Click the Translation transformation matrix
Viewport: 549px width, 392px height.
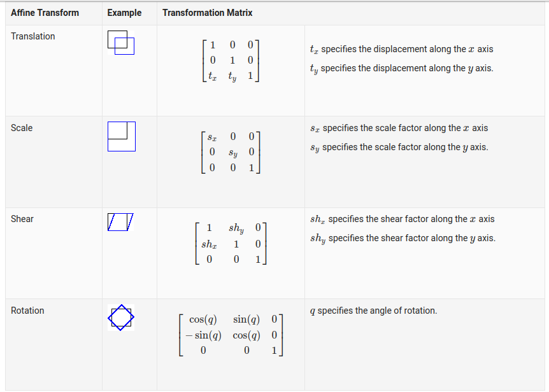tap(231, 60)
